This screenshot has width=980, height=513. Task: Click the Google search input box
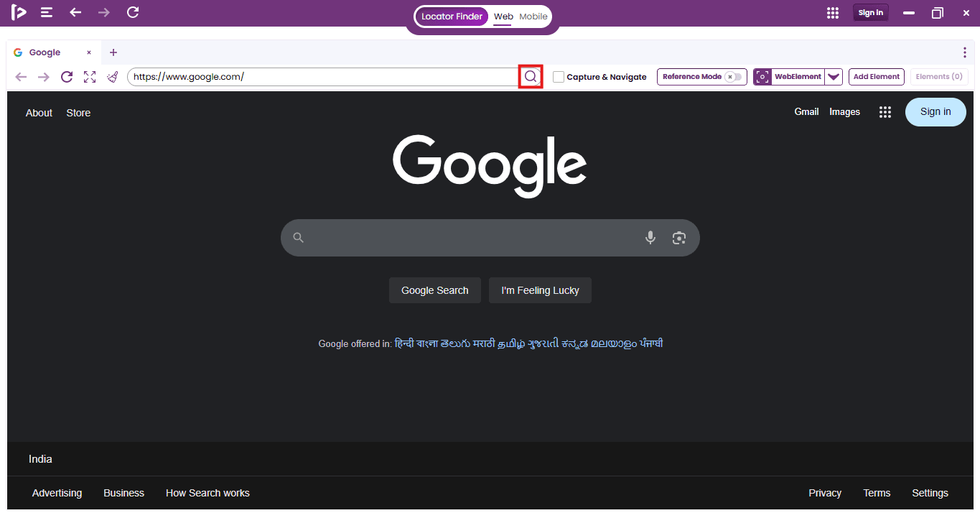pos(490,238)
